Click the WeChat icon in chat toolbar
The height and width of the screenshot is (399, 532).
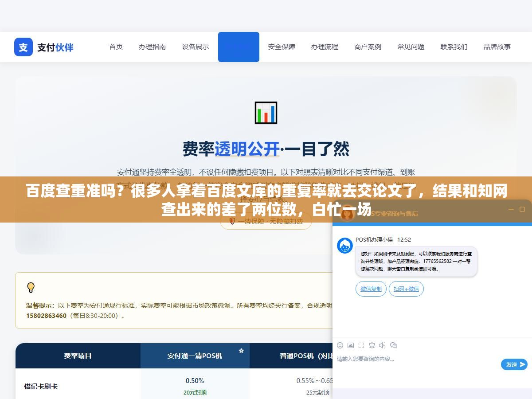[x=394, y=345]
